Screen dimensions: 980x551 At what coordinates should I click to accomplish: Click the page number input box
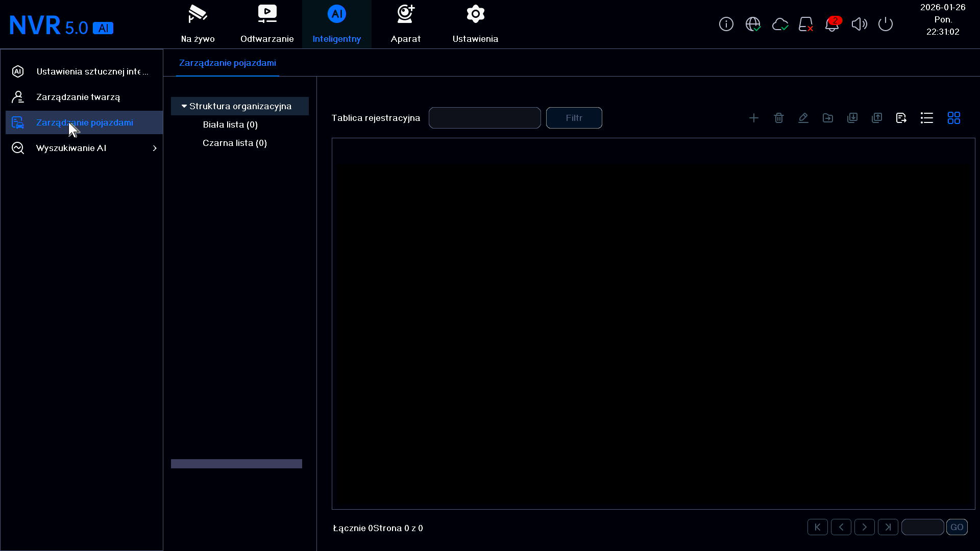point(923,527)
